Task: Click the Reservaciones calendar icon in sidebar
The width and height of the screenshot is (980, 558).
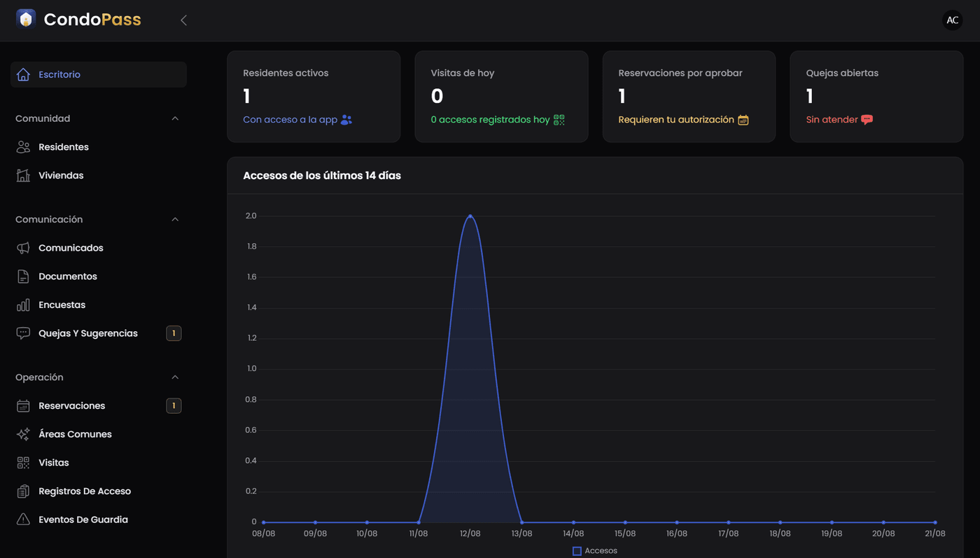Action: point(23,406)
